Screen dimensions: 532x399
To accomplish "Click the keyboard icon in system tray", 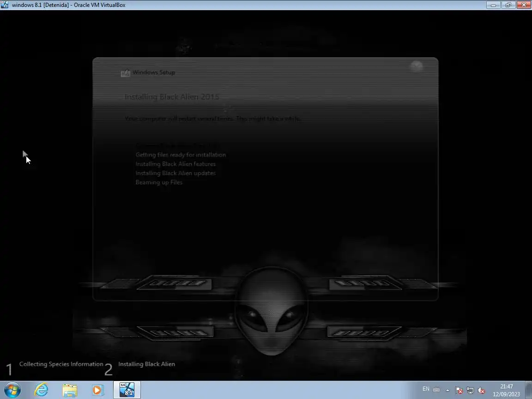I will coord(437,390).
